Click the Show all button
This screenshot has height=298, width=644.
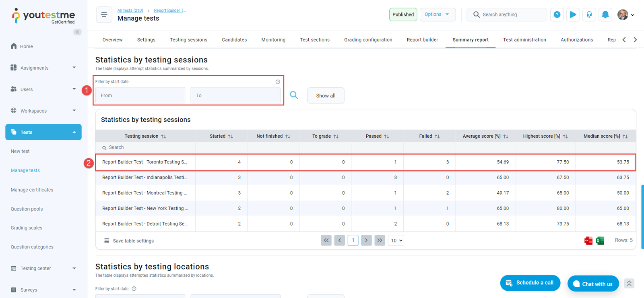coord(326,95)
